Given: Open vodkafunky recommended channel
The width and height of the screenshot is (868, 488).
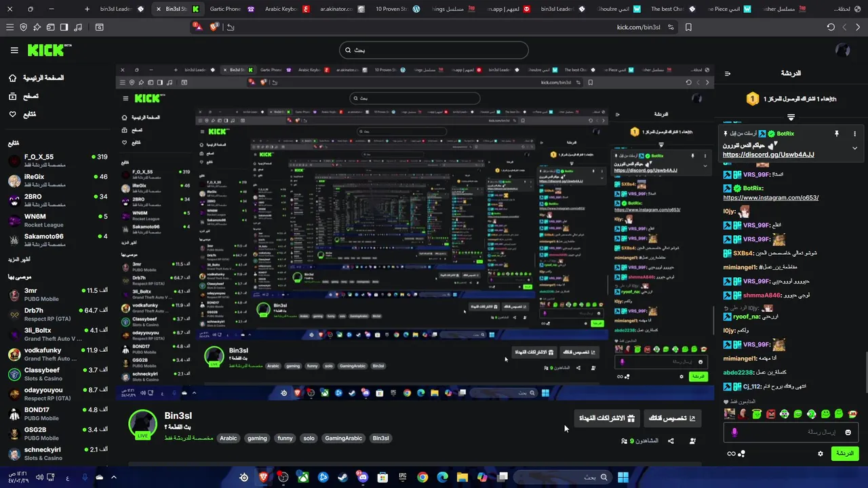Looking at the screenshot, I should tap(58, 354).
